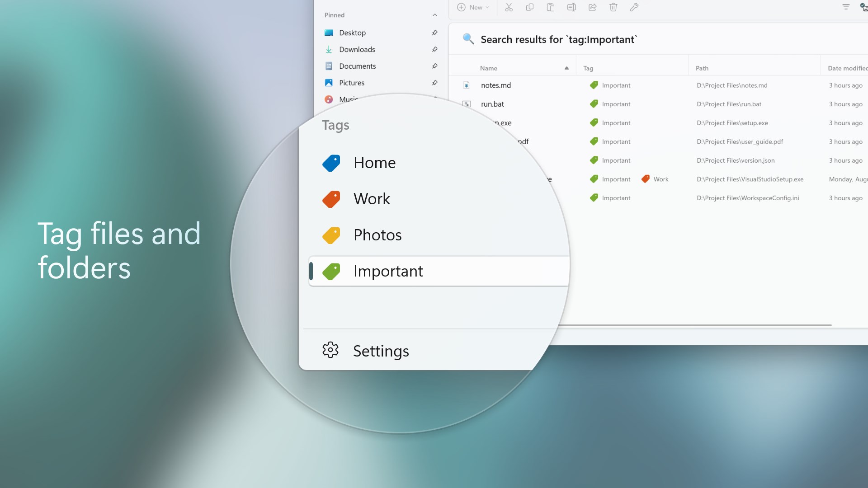Click the Home tag entry
868x488 pixels.
click(374, 163)
